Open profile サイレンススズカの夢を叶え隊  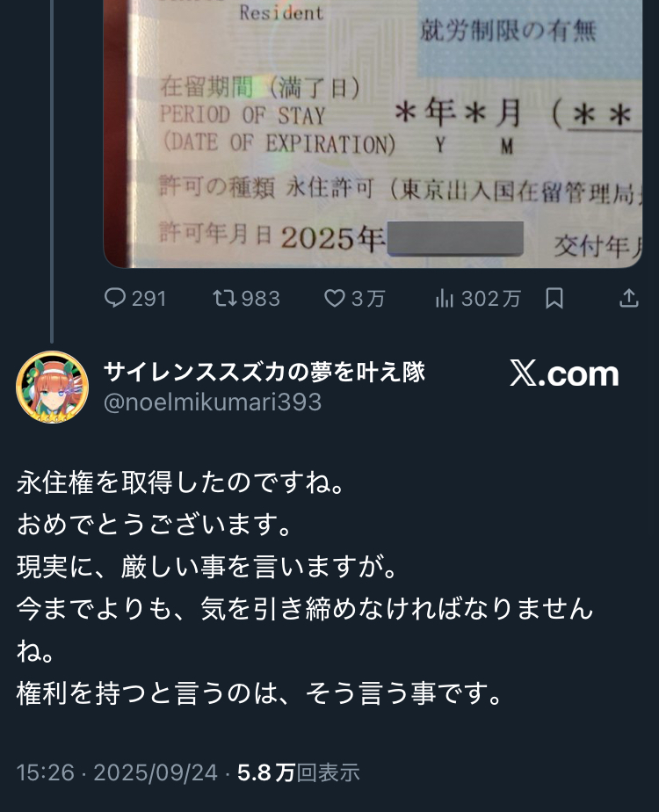tap(264, 372)
